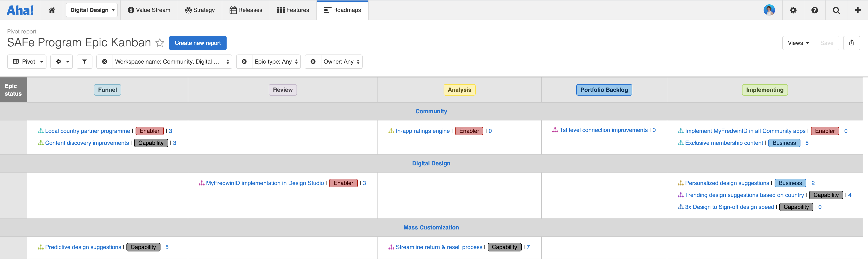Click the plus icon to add a new item
Screen dimensions: 868x261
[x=857, y=10]
